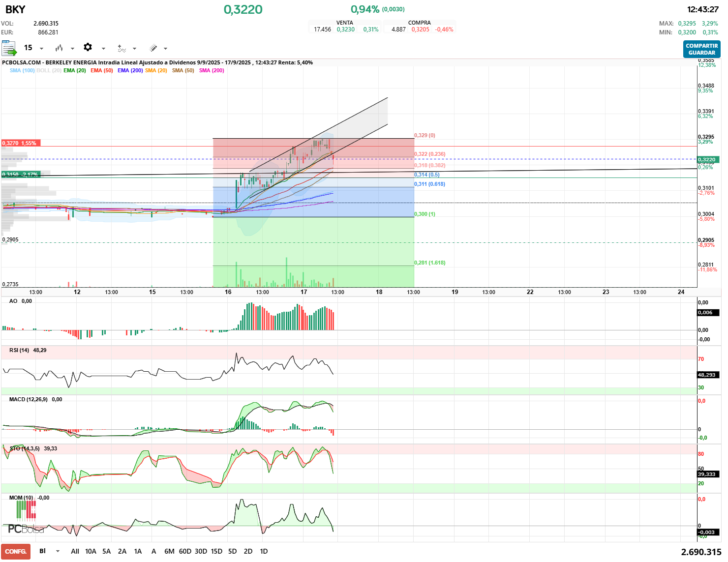Toggle the orange SMA (20) indicator
Image resolution: width=728 pixels, height=562 pixels.
point(156,70)
